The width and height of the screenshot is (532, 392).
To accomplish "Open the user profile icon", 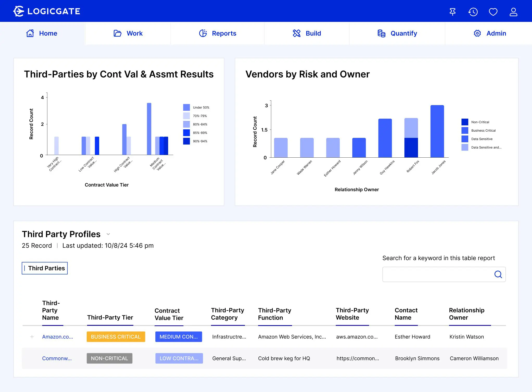I will 513,12.
